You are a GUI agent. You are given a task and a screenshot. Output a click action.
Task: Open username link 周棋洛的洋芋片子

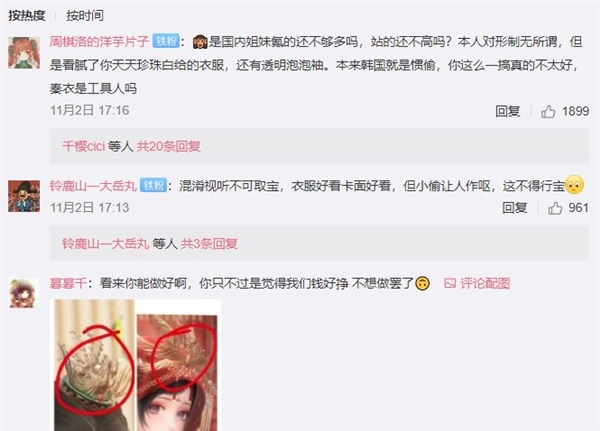click(x=99, y=41)
